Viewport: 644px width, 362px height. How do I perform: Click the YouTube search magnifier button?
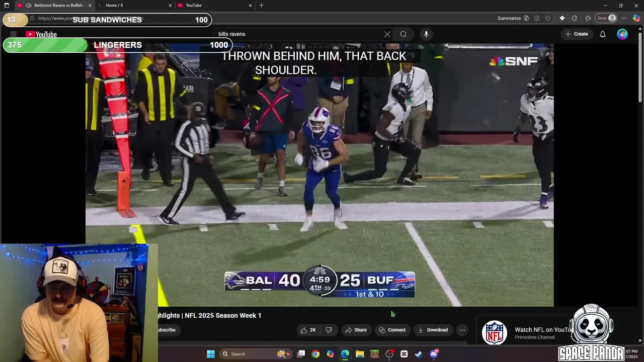coord(404,34)
